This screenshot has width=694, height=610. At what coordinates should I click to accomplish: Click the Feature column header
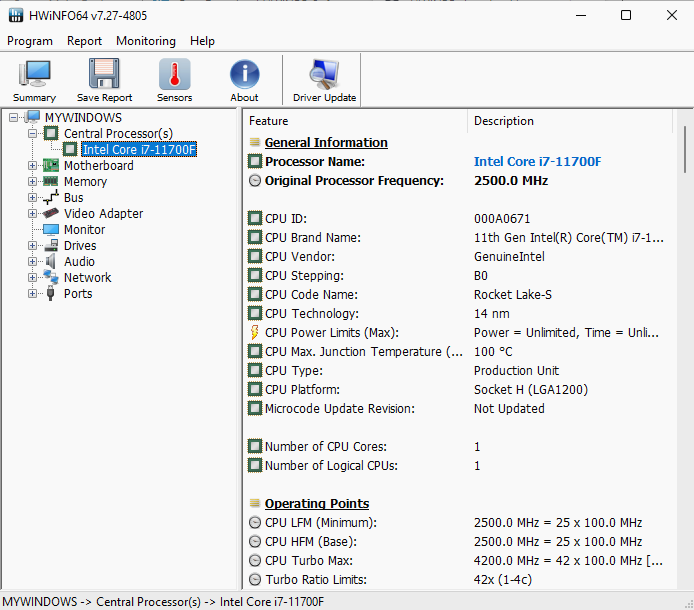pyautogui.click(x=268, y=121)
